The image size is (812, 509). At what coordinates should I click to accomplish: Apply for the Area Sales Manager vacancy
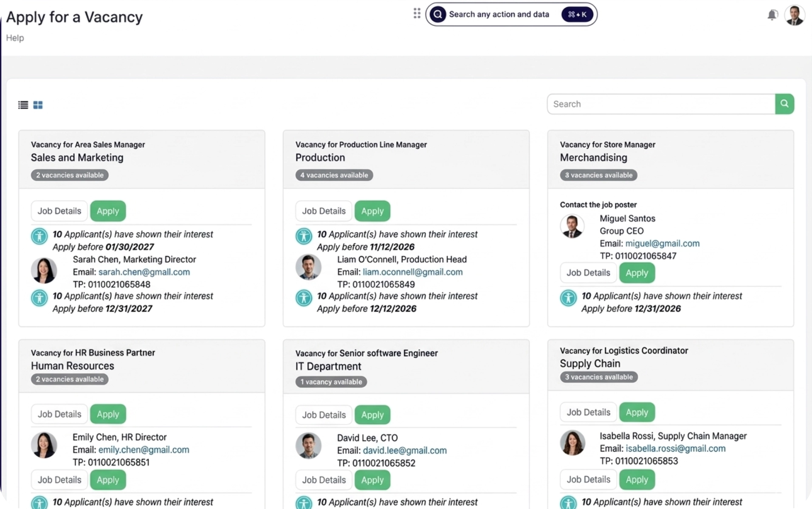click(x=107, y=211)
